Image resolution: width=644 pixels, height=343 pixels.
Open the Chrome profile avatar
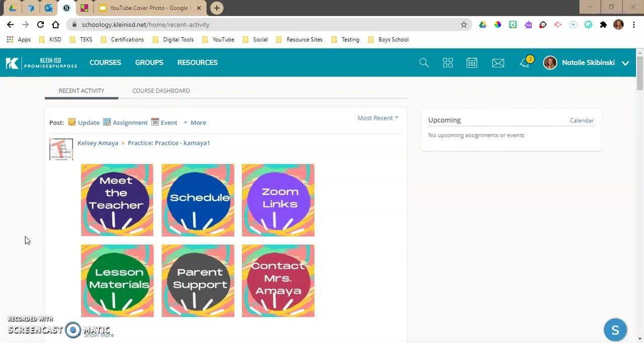coord(618,25)
